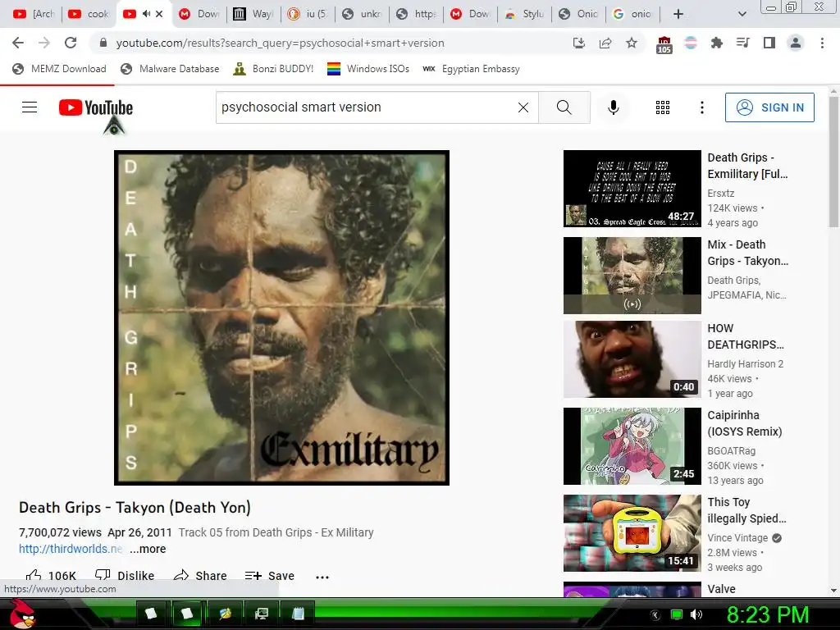Open the MEMZ Download bookmark
840x630 pixels.
pos(59,69)
